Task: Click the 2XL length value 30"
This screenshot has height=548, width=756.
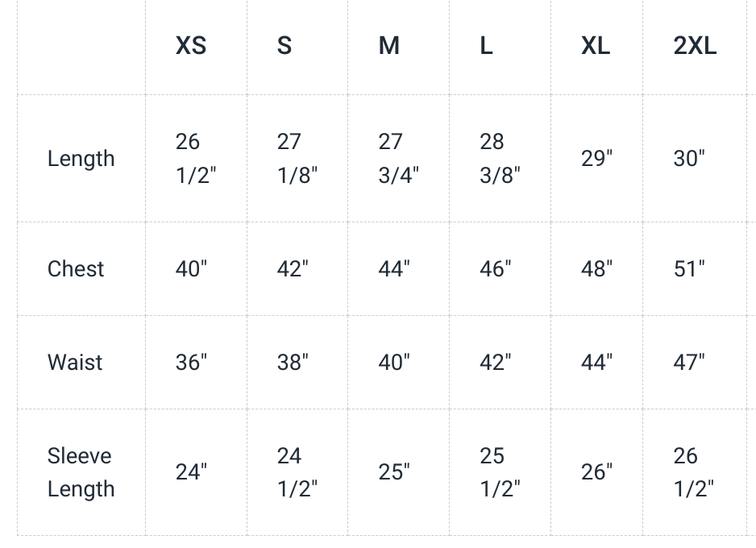Action: point(689,159)
